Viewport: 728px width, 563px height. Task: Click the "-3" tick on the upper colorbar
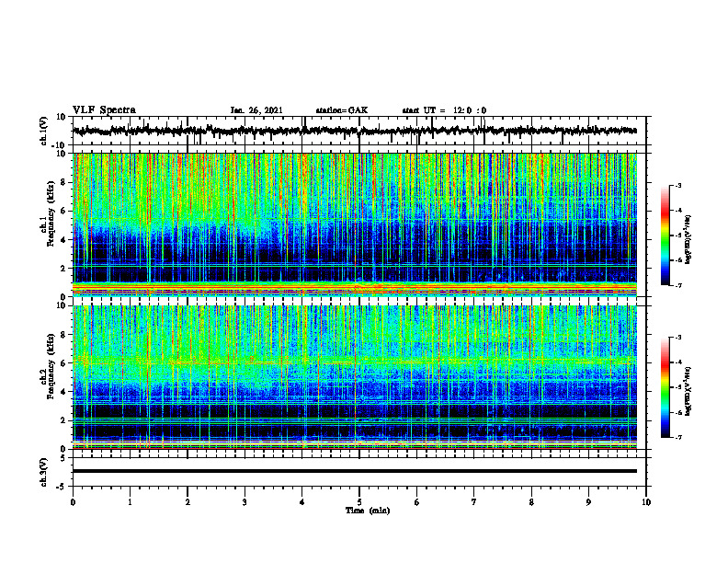click(x=677, y=186)
